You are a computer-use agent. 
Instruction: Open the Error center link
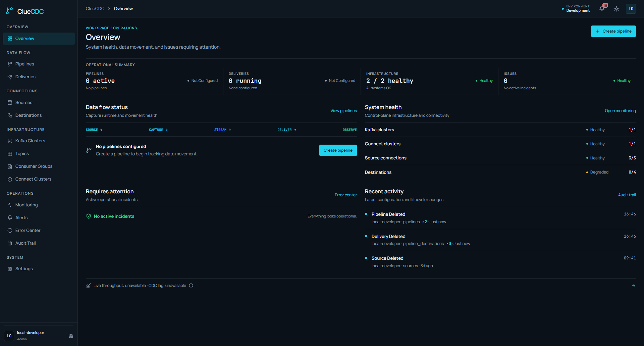345,195
